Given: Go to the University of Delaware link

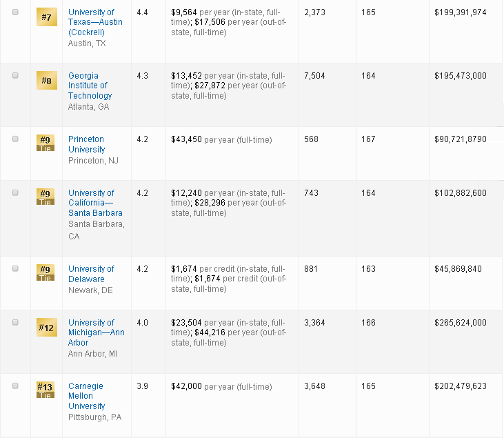Looking at the screenshot, I should (x=91, y=274).
